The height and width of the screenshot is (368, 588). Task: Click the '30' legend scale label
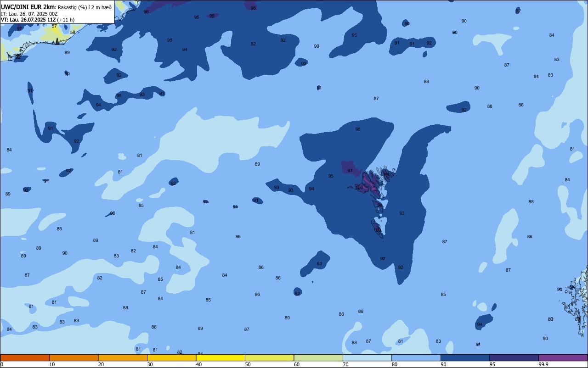(150, 364)
